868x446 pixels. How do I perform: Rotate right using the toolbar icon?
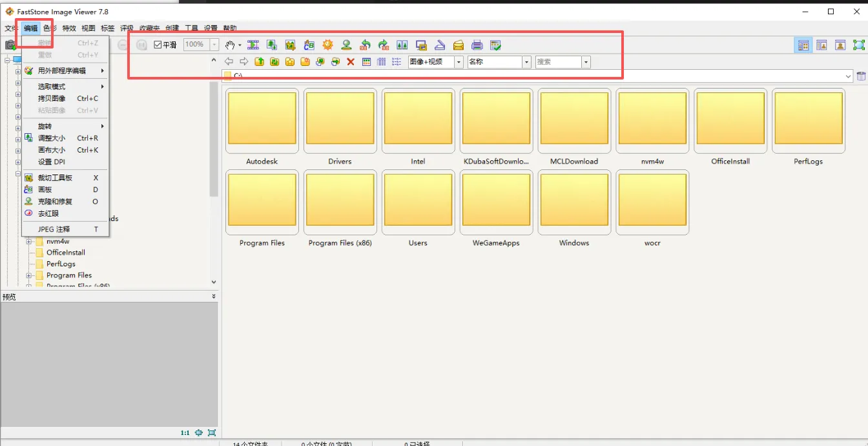pyautogui.click(x=384, y=45)
